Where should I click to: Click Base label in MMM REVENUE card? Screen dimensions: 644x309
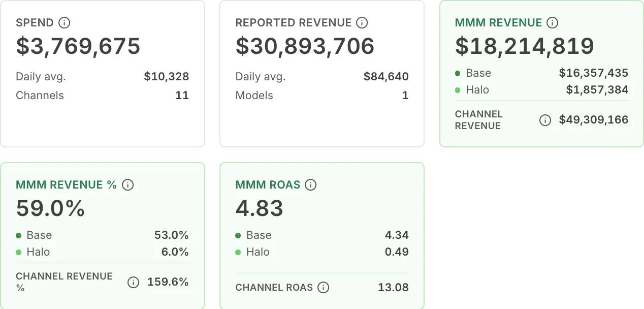pos(478,73)
